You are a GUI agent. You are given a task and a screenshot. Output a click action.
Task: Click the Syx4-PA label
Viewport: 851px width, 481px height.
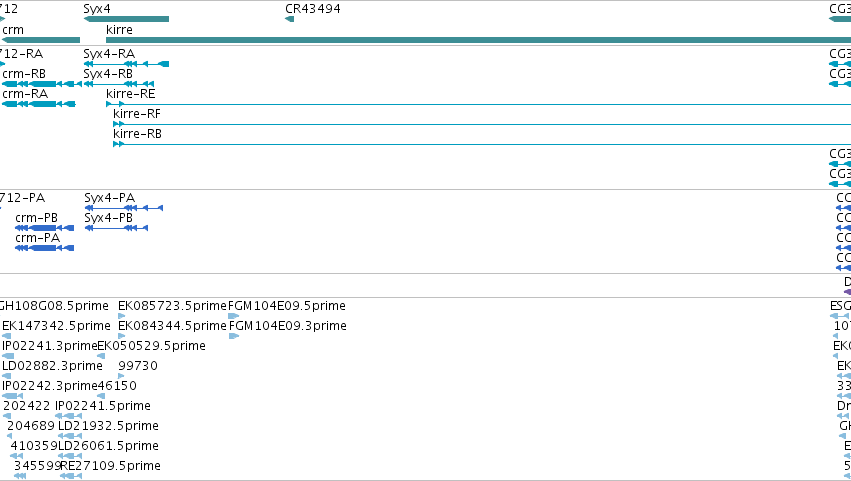click(110, 198)
